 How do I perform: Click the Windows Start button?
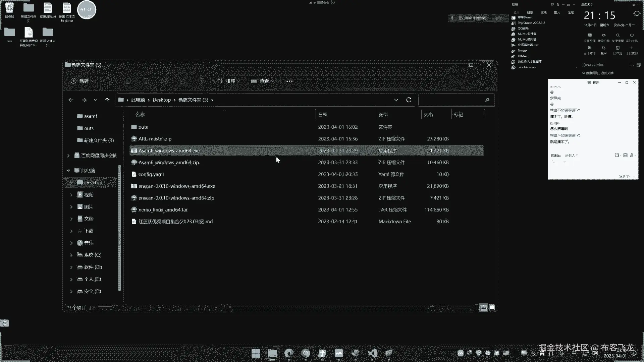[x=256, y=353]
